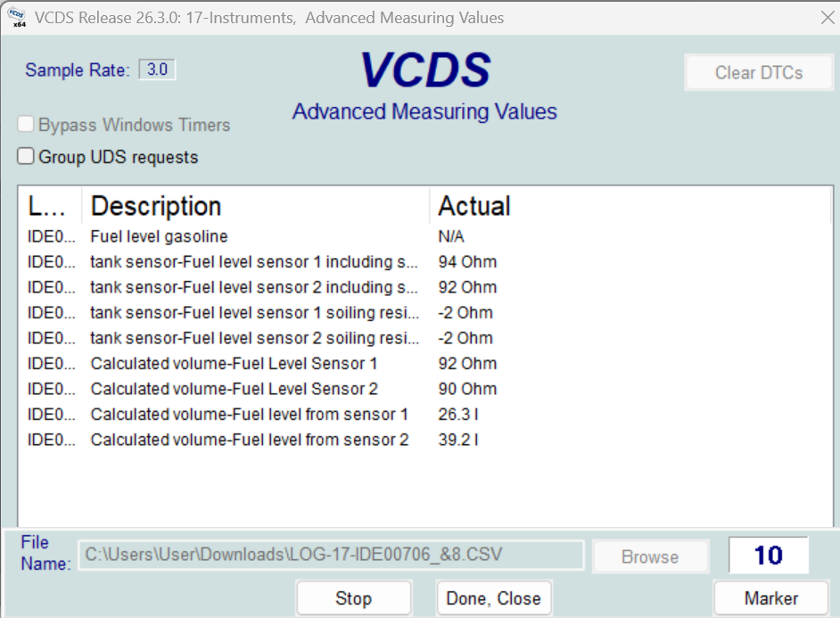840x618 pixels.
Task: Select the Fuel level gasoline row
Action: 425,236
